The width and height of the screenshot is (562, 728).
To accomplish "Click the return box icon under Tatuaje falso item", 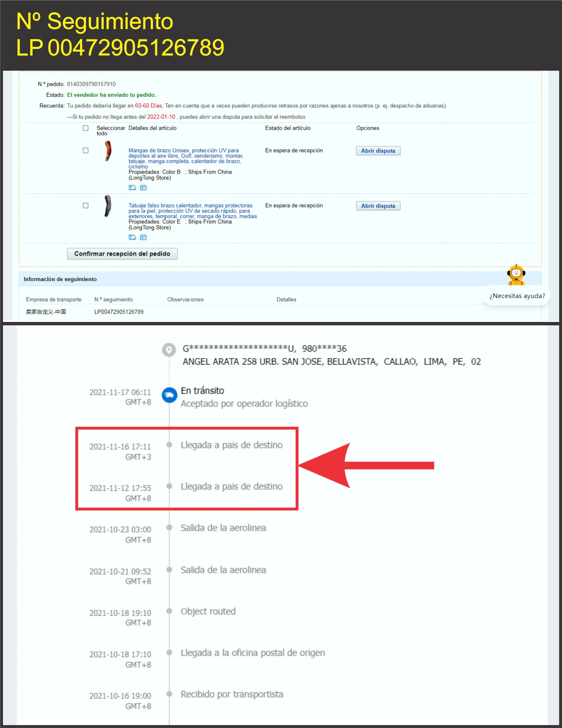I will 143,237.
